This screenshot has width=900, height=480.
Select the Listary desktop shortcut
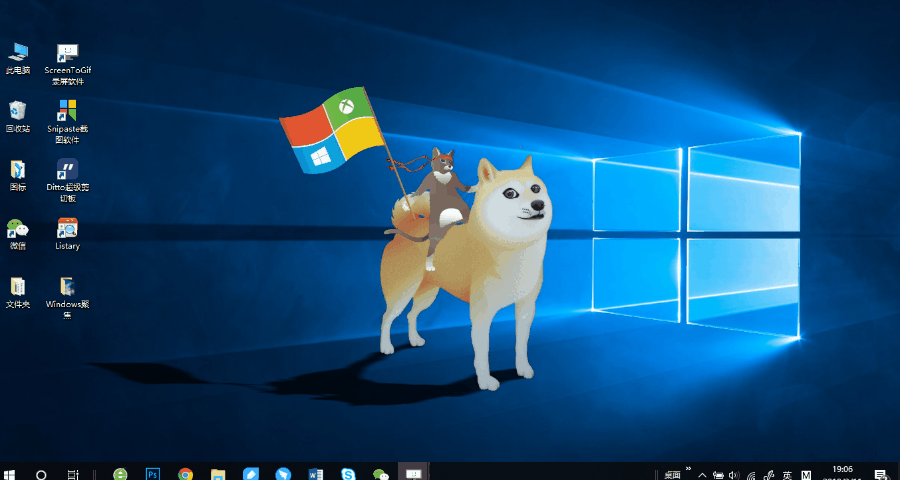[x=68, y=234]
